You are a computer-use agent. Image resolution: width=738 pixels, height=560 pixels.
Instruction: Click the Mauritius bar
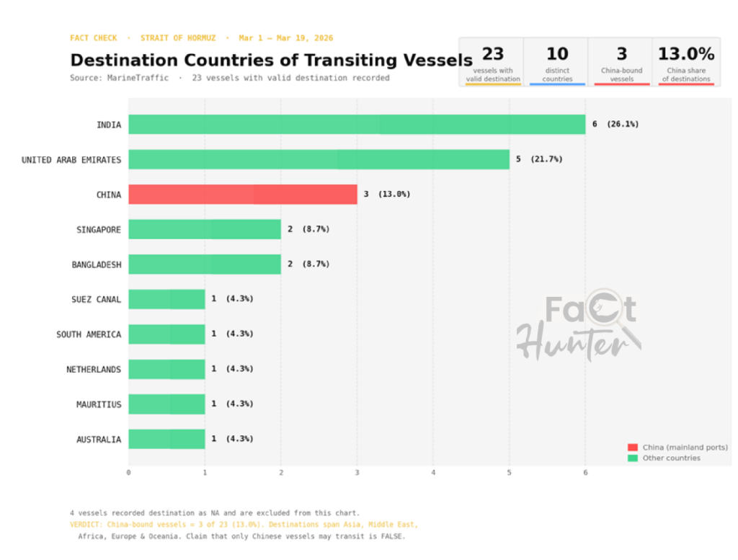pyautogui.click(x=166, y=404)
